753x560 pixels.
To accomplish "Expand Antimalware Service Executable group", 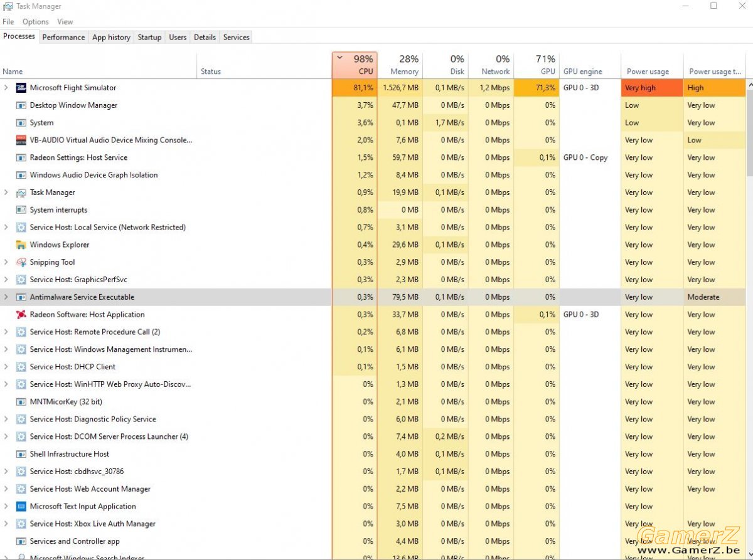I will (6, 297).
